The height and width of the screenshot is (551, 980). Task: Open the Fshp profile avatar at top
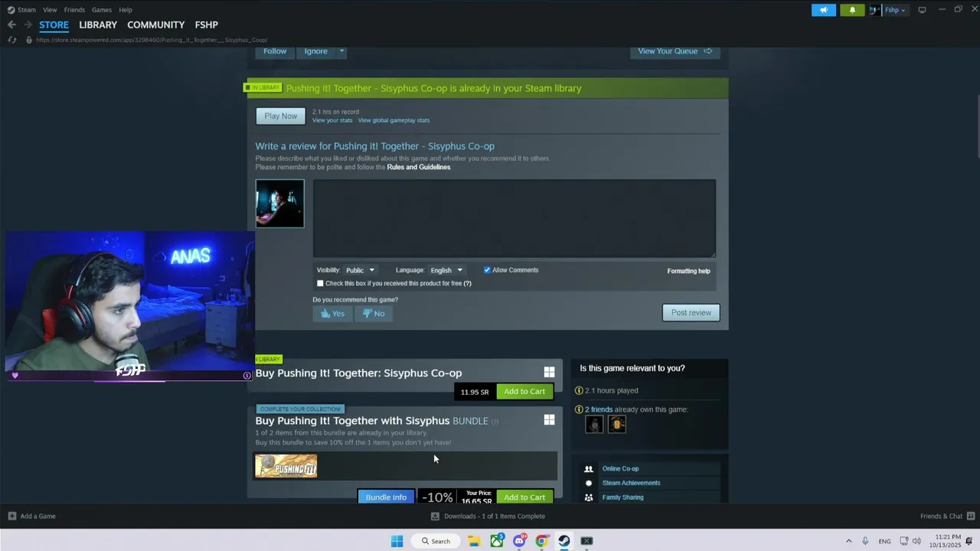pyautogui.click(x=875, y=10)
